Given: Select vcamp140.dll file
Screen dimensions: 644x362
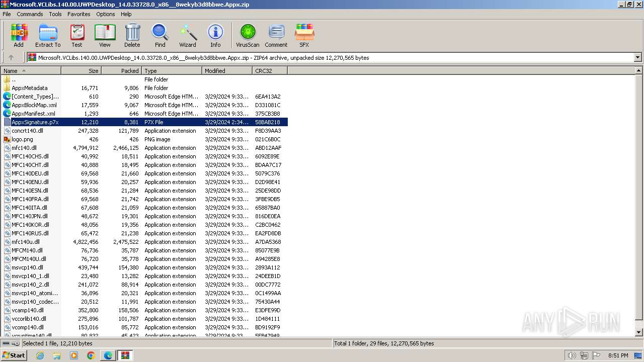Looking at the screenshot, I should coord(144,310).
